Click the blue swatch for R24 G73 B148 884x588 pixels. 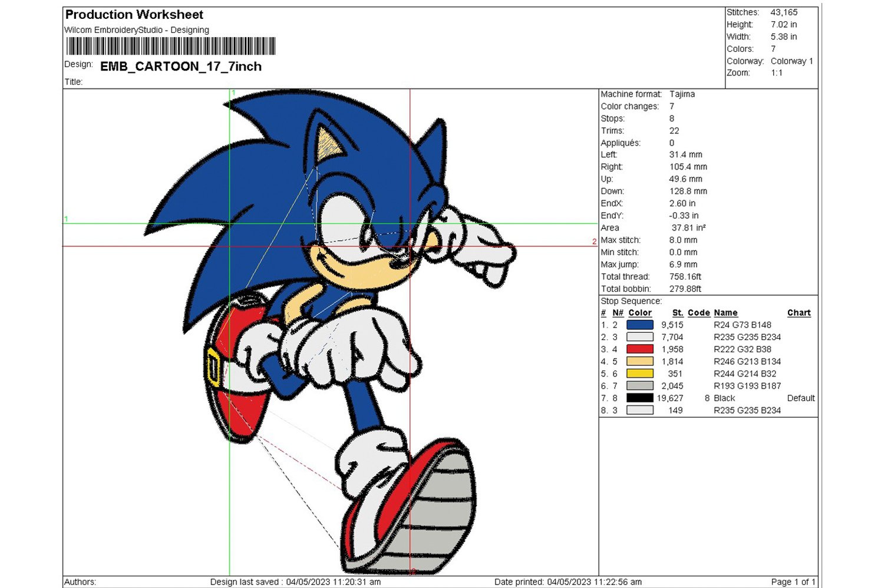[x=639, y=325]
